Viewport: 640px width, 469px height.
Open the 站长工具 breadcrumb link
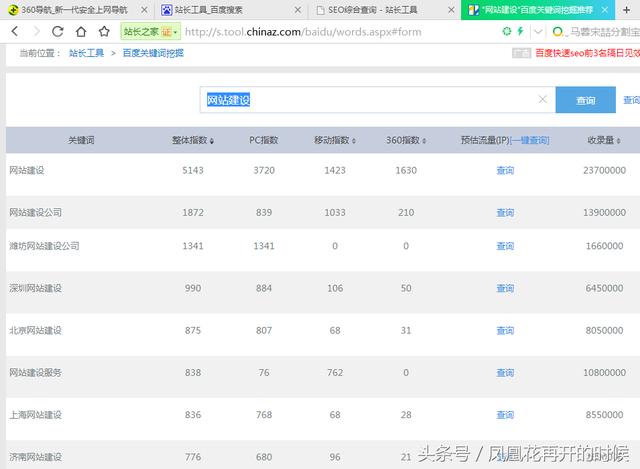86,53
